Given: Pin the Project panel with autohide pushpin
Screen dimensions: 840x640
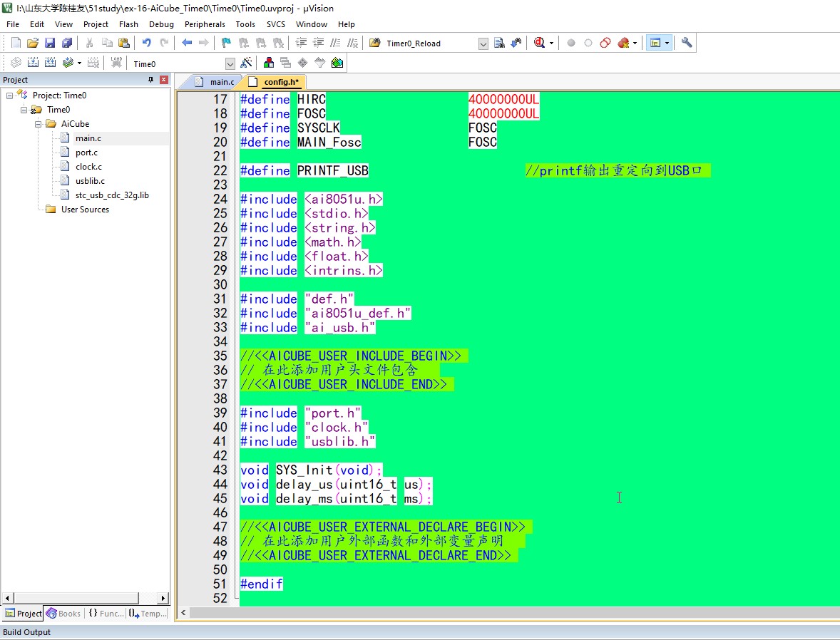Looking at the screenshot, I should click(150, 80).
